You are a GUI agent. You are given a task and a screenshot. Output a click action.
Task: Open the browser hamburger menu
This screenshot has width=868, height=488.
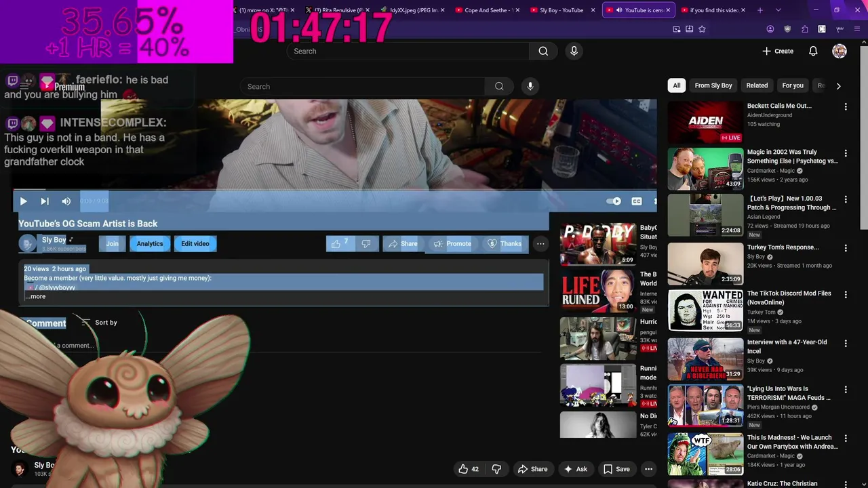pyautogui.click(x=857, y=29)
